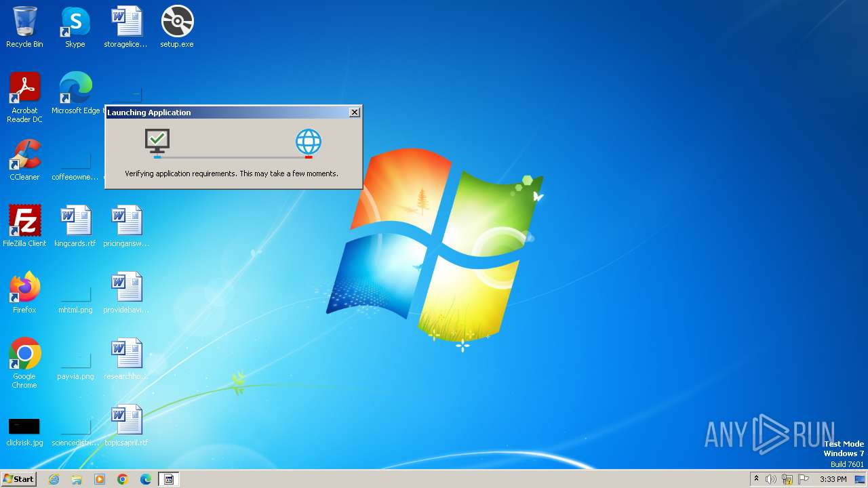The width and height of the screenshot is (868, 488).
Task: Open the Start menu
Action: (x=18, y=479)
